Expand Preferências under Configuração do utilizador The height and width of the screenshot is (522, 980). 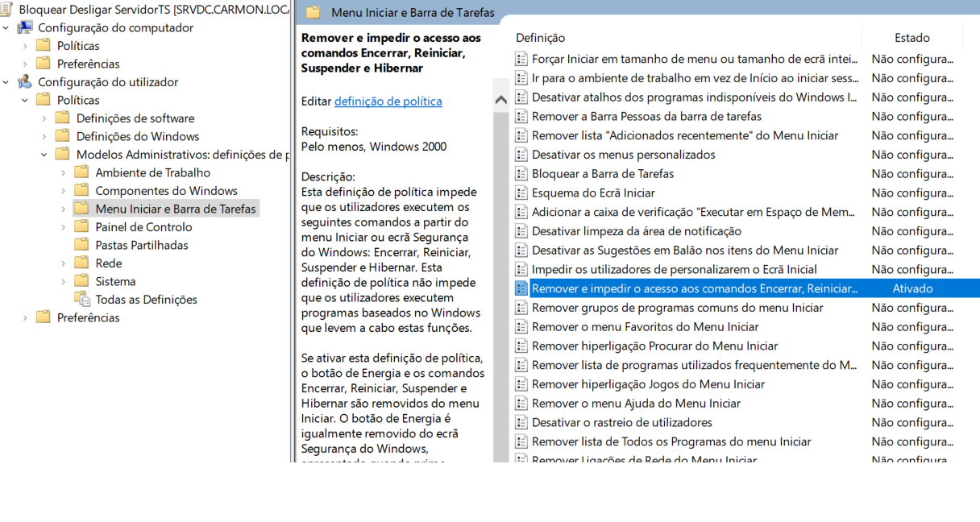point(25,318)
